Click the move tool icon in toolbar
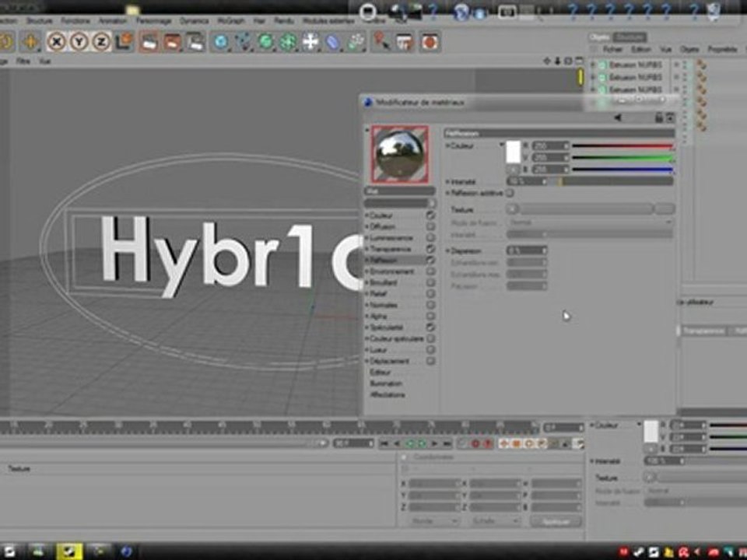747x560 pixels. 30,42
